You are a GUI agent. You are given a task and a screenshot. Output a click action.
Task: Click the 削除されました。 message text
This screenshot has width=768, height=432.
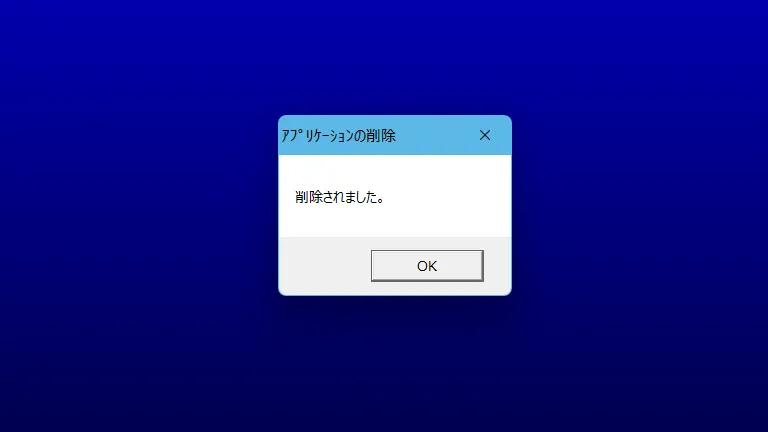click(340, 197)
